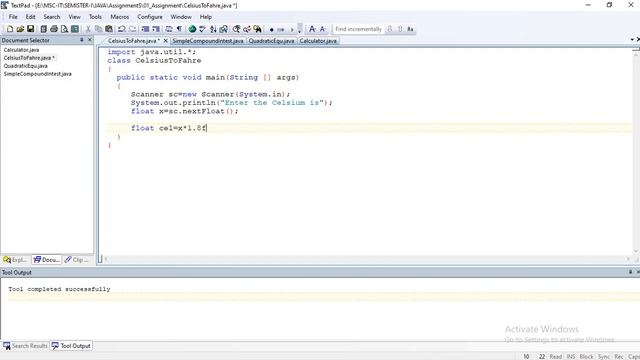640x360 pixels.
Task: Switch to Explorer panel tab
Action: (16, 260)
